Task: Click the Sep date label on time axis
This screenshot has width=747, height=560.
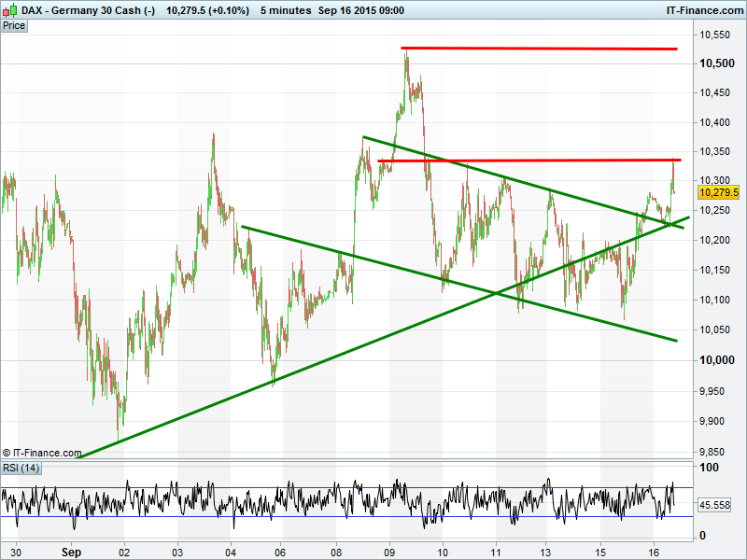Action: coord(72,553)
